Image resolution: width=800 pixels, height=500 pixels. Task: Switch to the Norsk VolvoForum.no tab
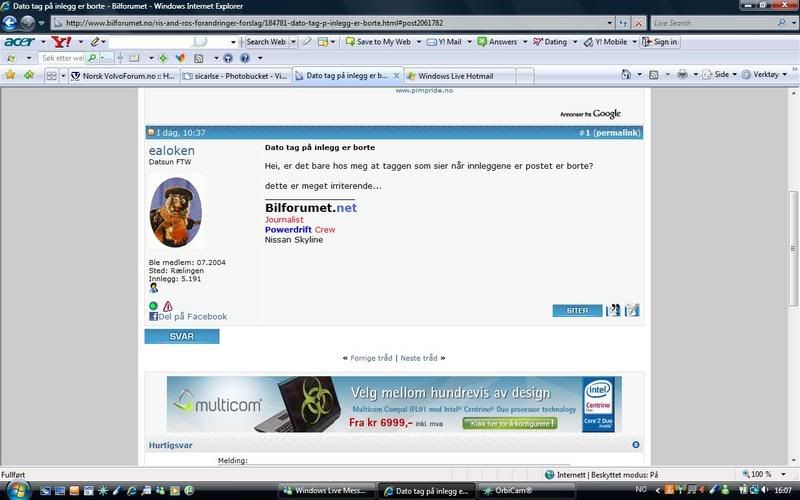pyautogui.click(x=128, y=75)
